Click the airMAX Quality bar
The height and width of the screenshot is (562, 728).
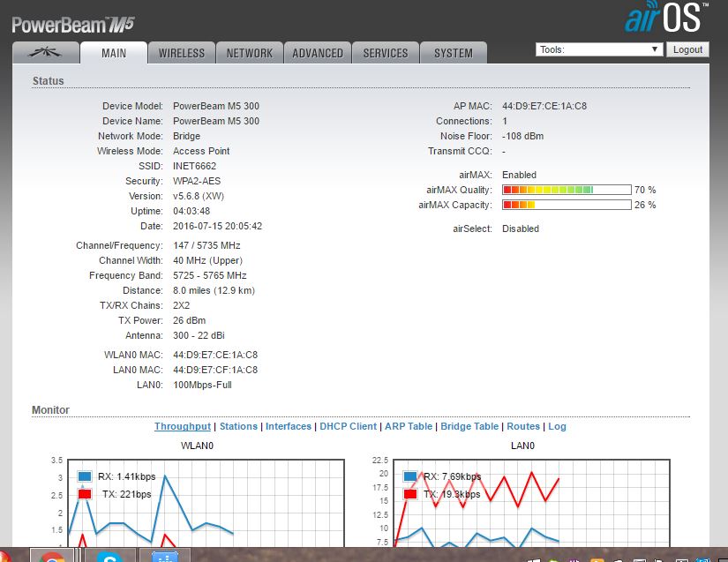tap(567, 190)
